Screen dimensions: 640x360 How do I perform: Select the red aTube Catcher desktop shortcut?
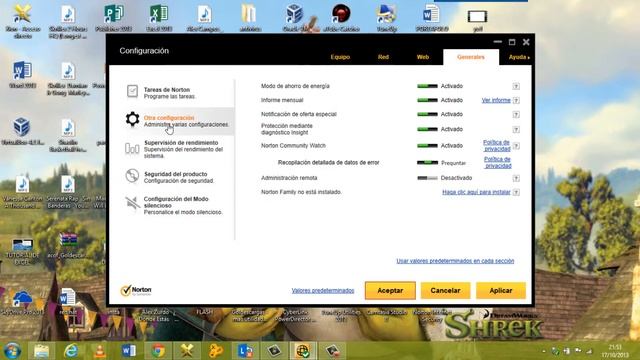tap(341, 18)
